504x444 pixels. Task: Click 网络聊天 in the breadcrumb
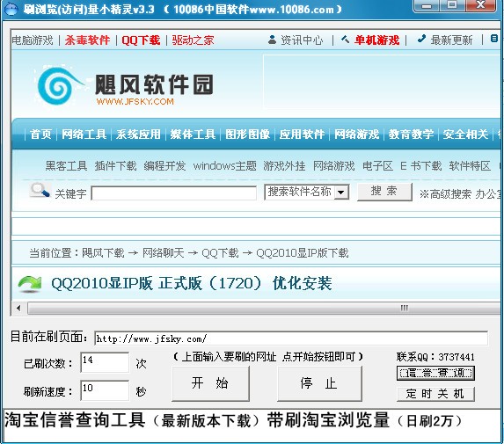pos(164,253)
